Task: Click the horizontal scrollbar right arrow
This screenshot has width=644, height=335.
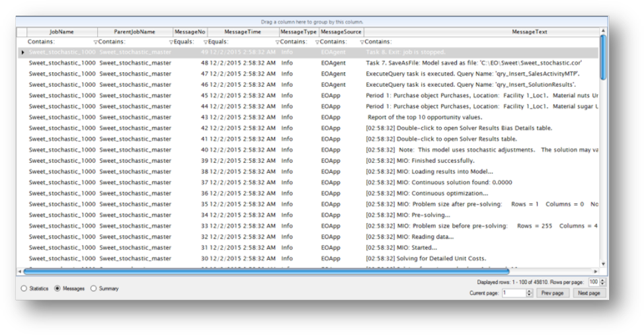Action: 596,271
